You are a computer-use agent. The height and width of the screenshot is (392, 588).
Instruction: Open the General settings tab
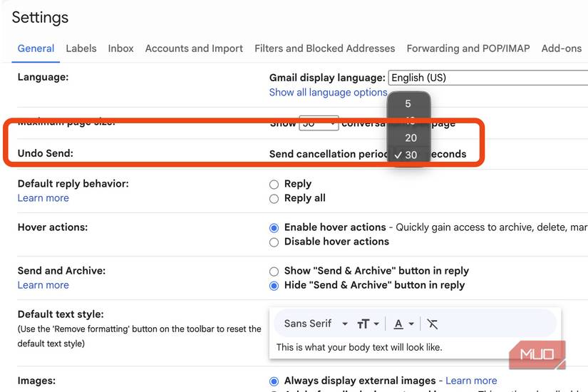point(36,48)
